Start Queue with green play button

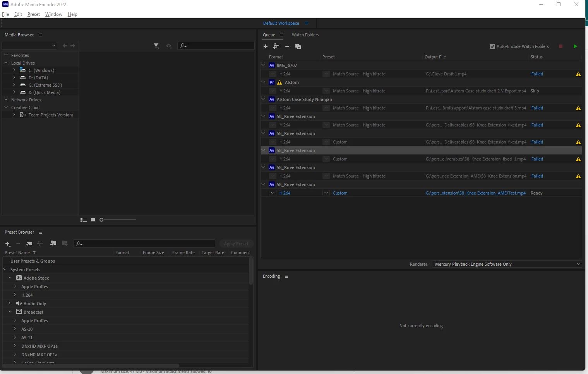[575, 46]
